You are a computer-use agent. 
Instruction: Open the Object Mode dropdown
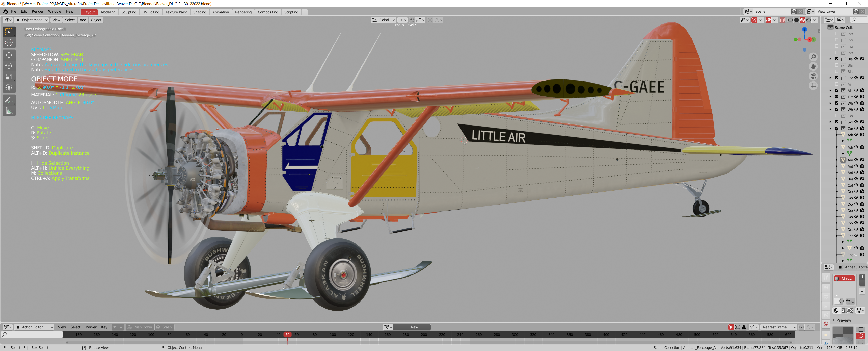coord(32,20)
